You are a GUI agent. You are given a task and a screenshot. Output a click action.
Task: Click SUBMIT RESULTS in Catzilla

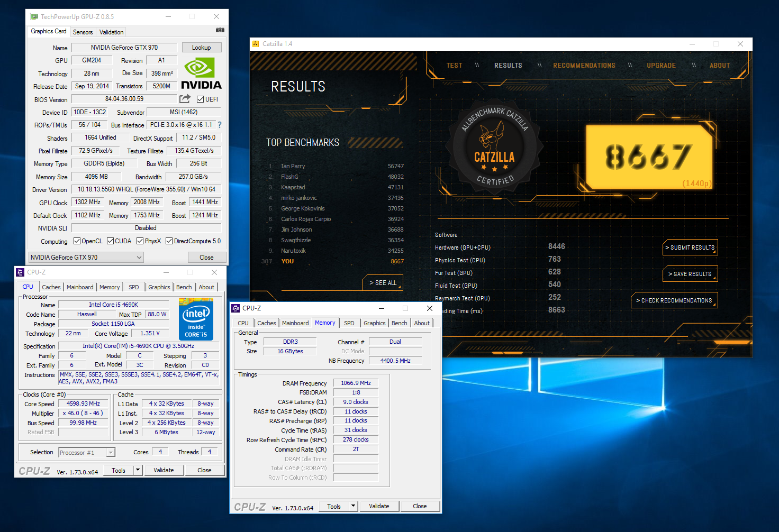pyautogui.click(x=690, y=247)
